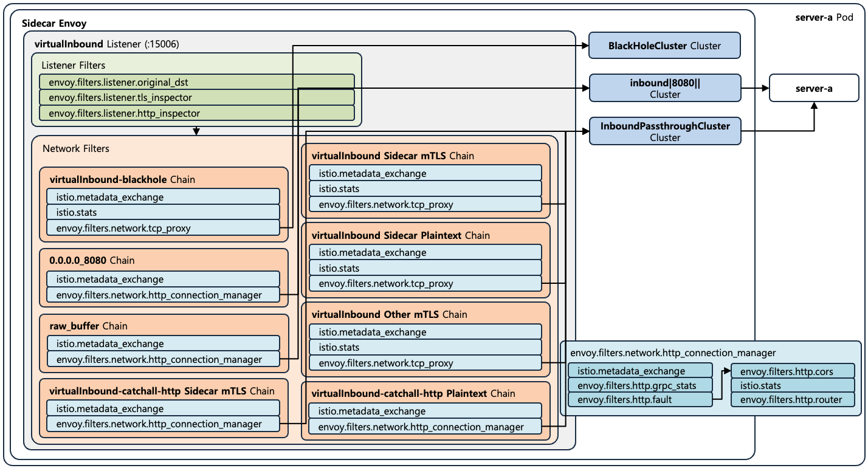Image resolution: width=868 pixels, height=468 pixels.
Task: Select istio.metadata_exchange in Sidecar Plaintext chain
Action: tap(425, 252)
